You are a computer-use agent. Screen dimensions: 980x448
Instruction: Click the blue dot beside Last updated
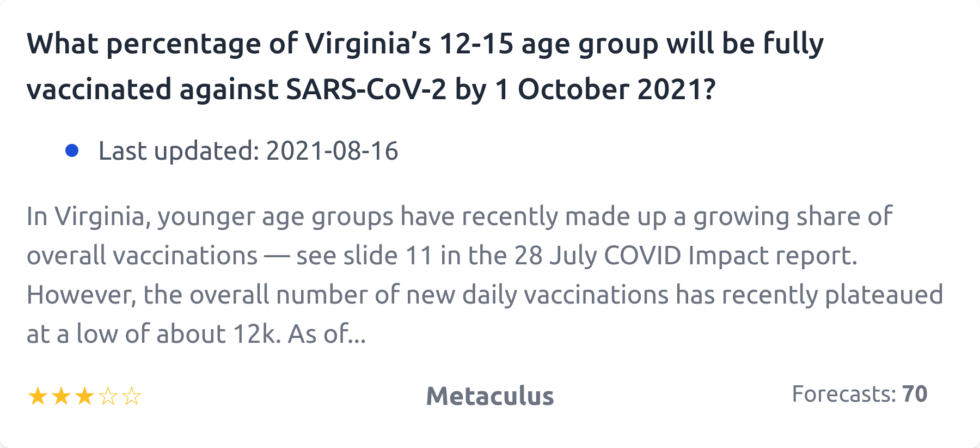[x=72, y=150]
